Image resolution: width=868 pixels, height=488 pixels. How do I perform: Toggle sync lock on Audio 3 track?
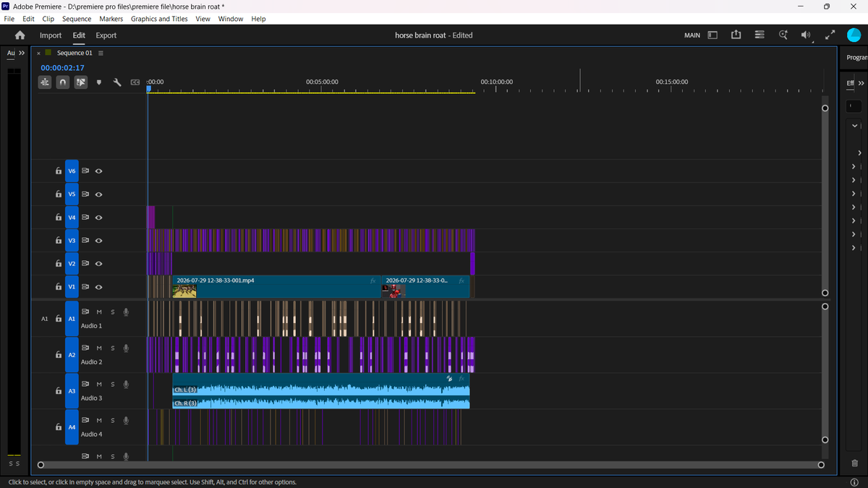[x=85, y=384]
